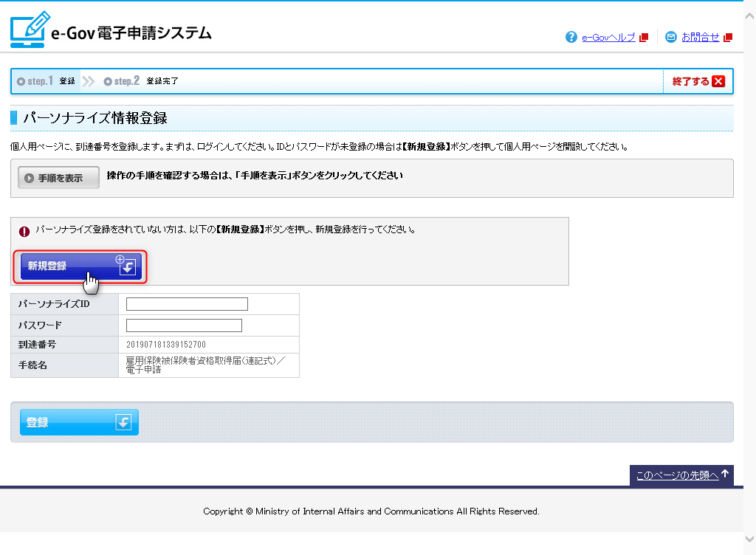This screenshot has width=756, height=555.
Task: Open the お問合せ contact link
Action: [700, 38]
